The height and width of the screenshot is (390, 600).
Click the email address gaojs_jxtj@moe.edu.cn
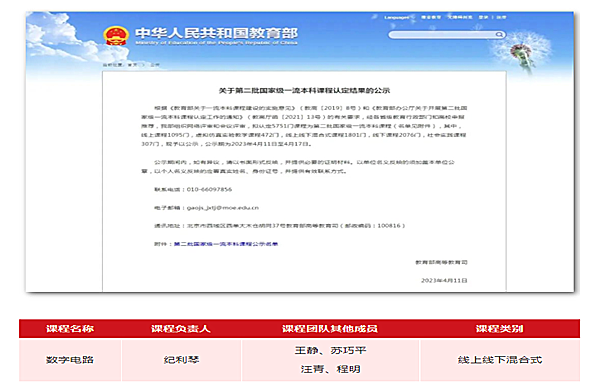[x=223, y=208]
